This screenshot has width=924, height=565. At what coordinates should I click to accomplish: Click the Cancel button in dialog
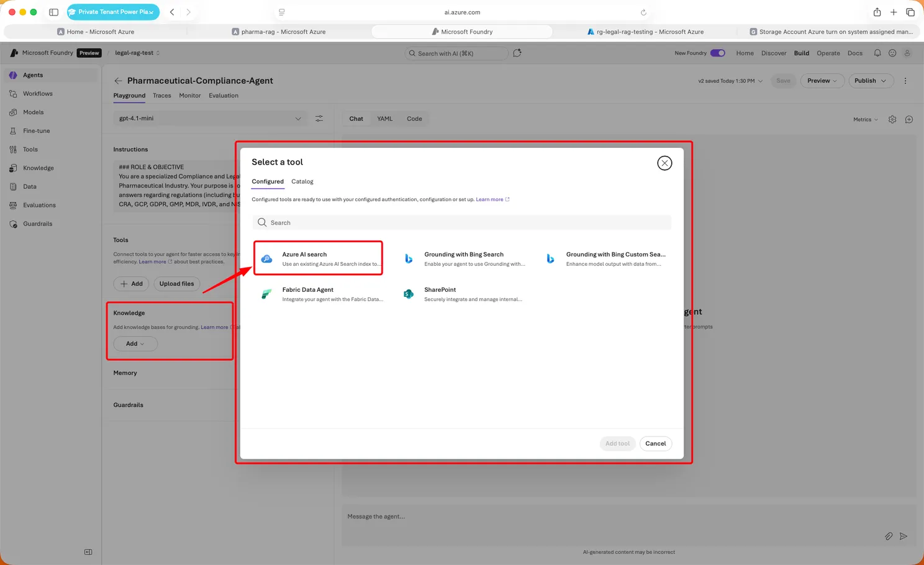point(656,444)
